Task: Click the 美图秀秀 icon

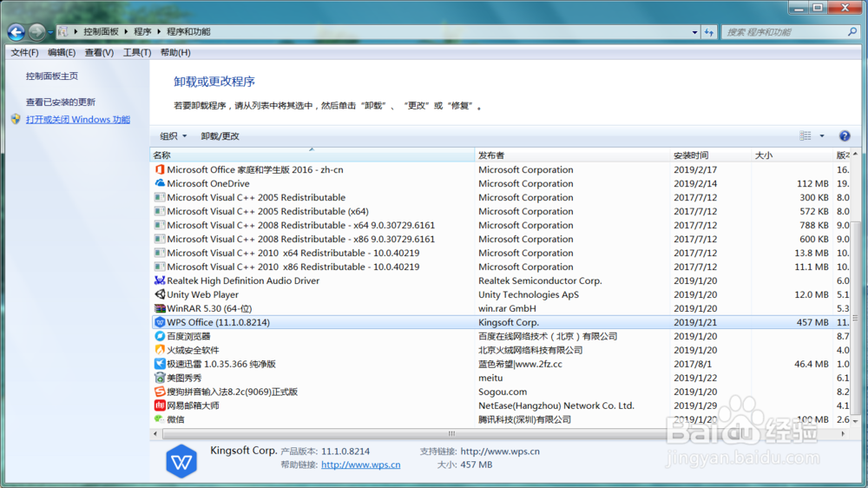Action: click(x=160, y=377)
